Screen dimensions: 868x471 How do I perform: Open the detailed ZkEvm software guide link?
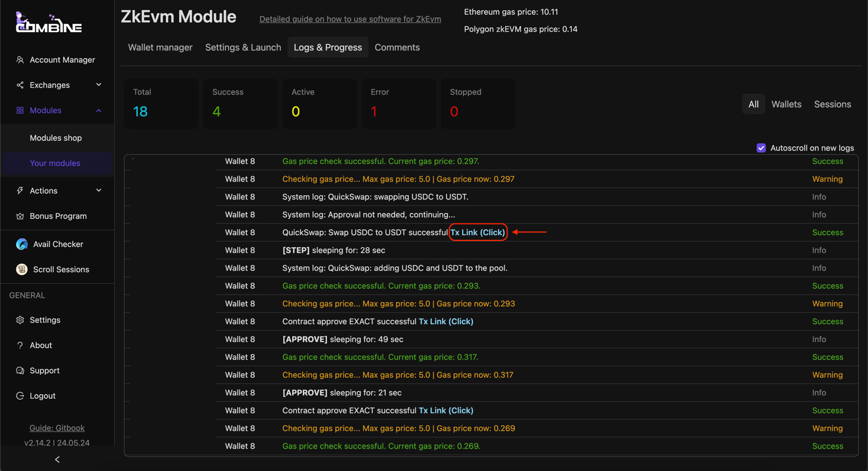[350, 19]
